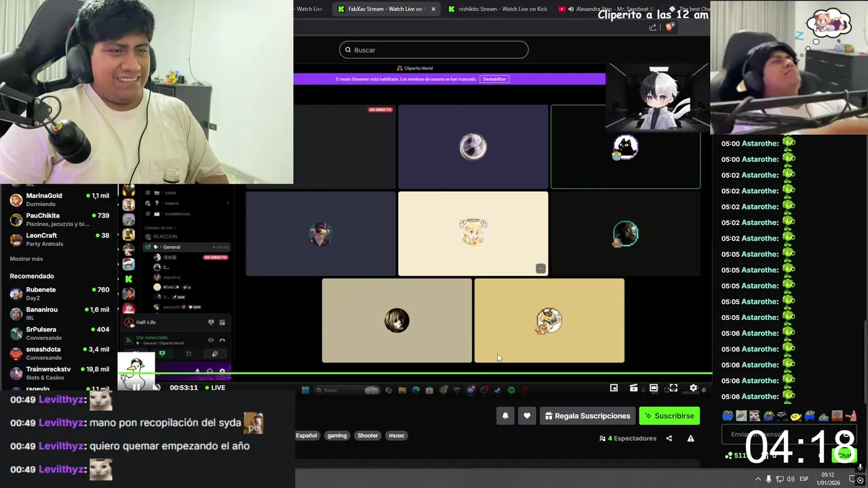Open Rubenete recommended channel
868x488 pixels.
tap(59, 293)
